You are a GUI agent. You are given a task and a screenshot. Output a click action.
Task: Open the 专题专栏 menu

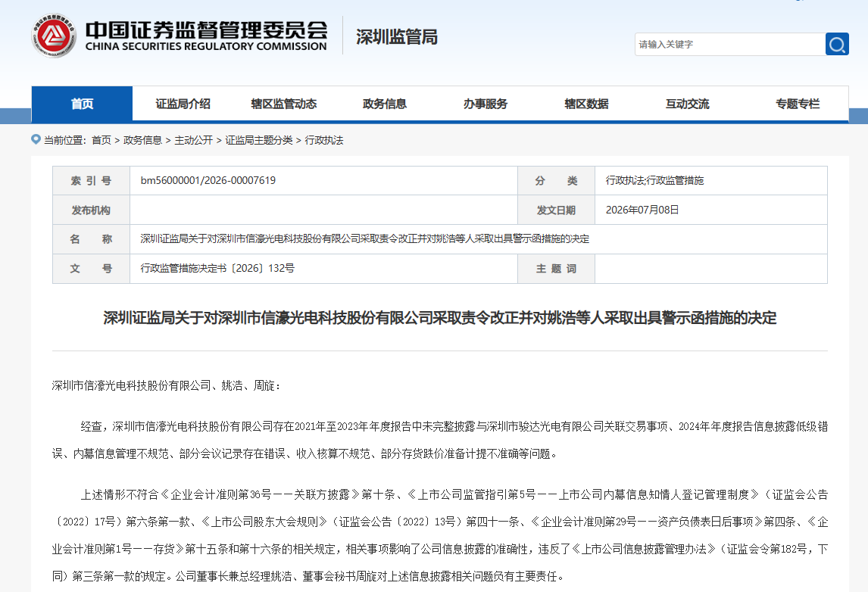(x=797, y=104)
